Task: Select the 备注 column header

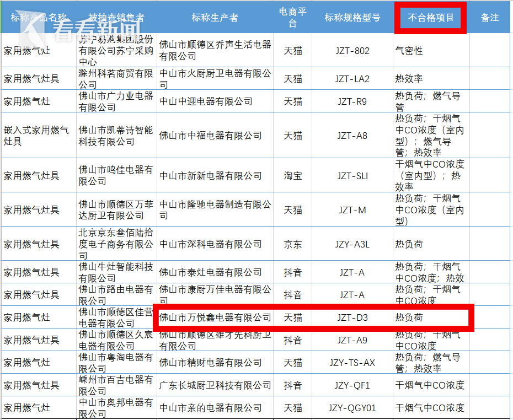Action: (x=490, y=18)
